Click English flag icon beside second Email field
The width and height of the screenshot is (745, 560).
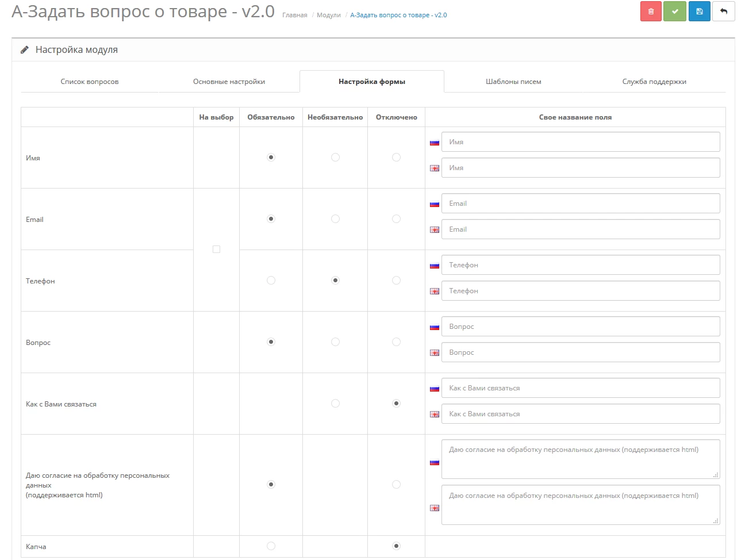click(x=435, y=229)
